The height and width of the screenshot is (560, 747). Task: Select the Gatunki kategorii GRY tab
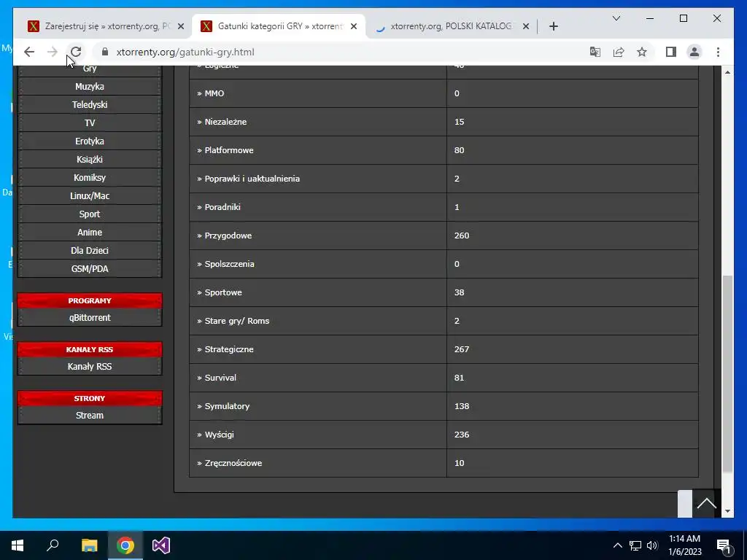[x=279, y=26]
